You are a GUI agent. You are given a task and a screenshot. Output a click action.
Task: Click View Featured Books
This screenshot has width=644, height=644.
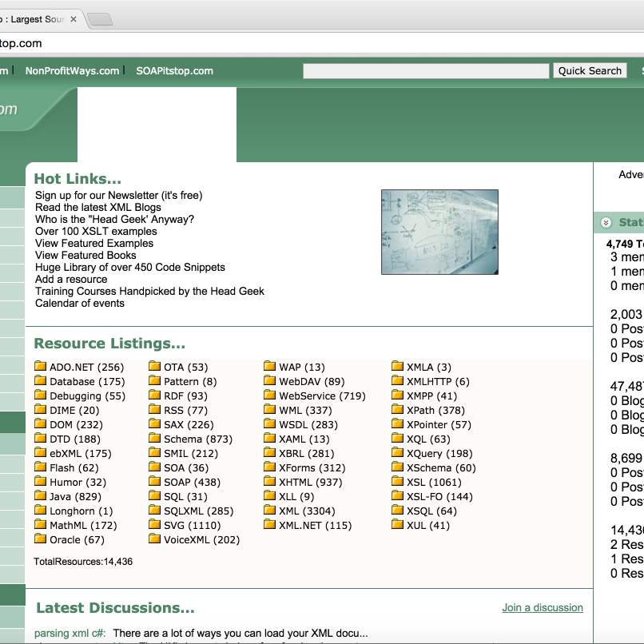pos(85,255)
